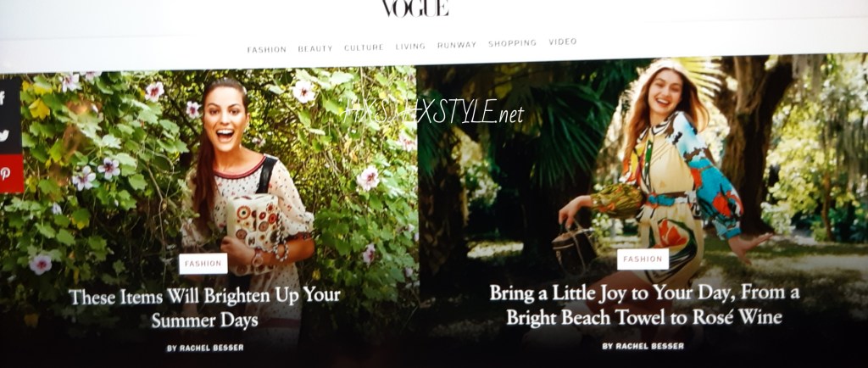The height and width of the screenshot is (368, 868).
Task: Open the Beauty section
Action: pos(315,48)
